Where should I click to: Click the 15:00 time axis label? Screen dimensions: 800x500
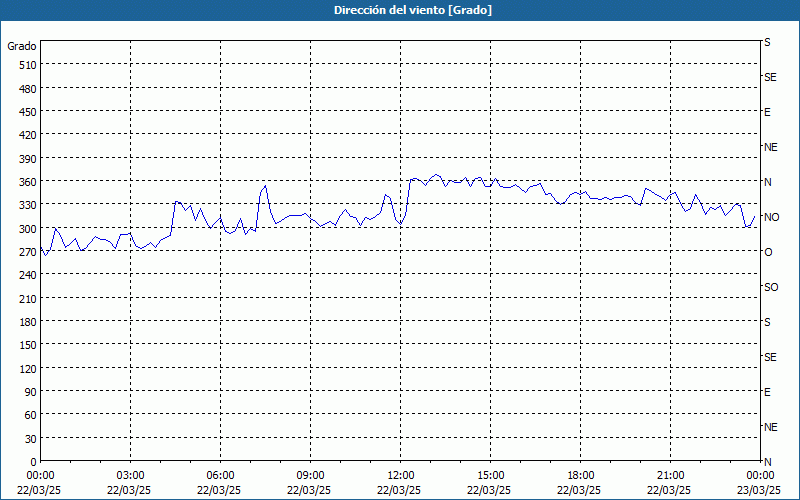coord(490,475)
